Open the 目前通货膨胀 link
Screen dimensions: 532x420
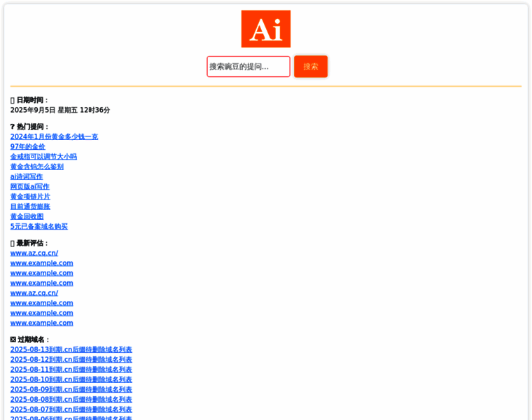30,206
